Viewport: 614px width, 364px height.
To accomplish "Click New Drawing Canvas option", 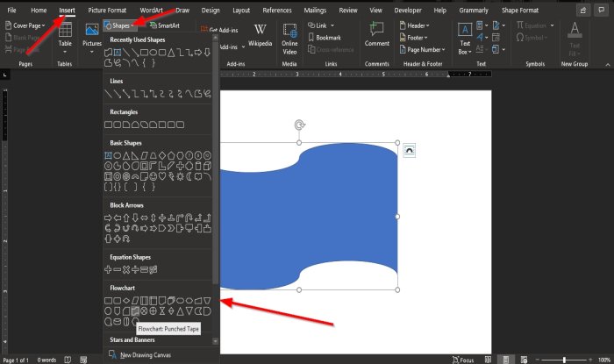I will coord(139,355).
